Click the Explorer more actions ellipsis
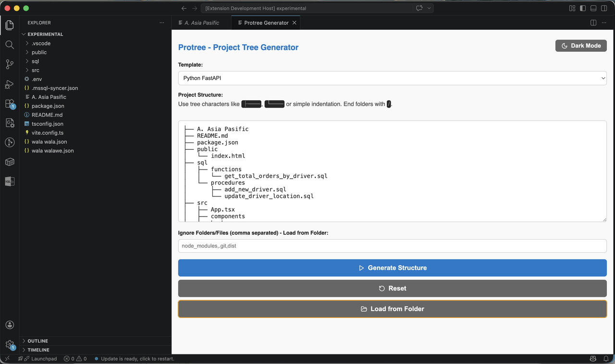Viewport: 615px width, 364px height. pos(162,23)
